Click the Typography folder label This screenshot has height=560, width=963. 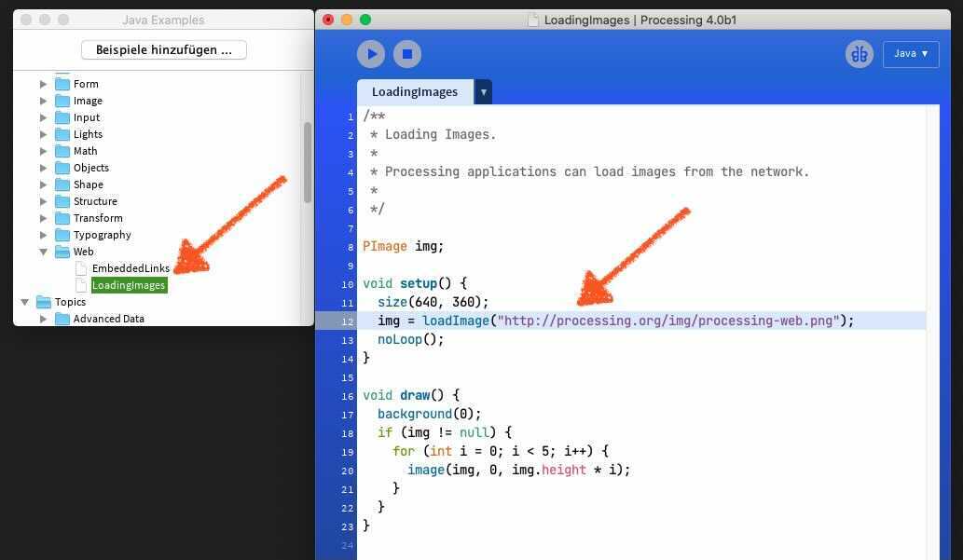click(x=102, y=235)
